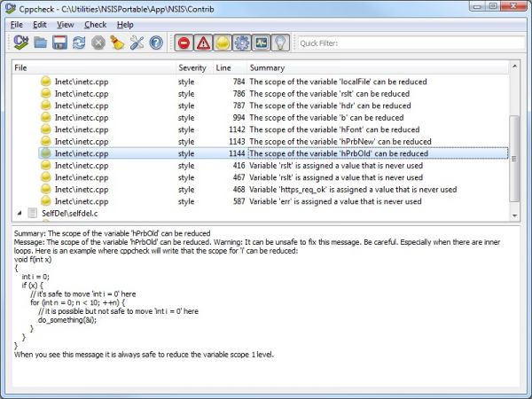Click the Check directory toolbar icon
532x399 pixels.
pos(21,43)
